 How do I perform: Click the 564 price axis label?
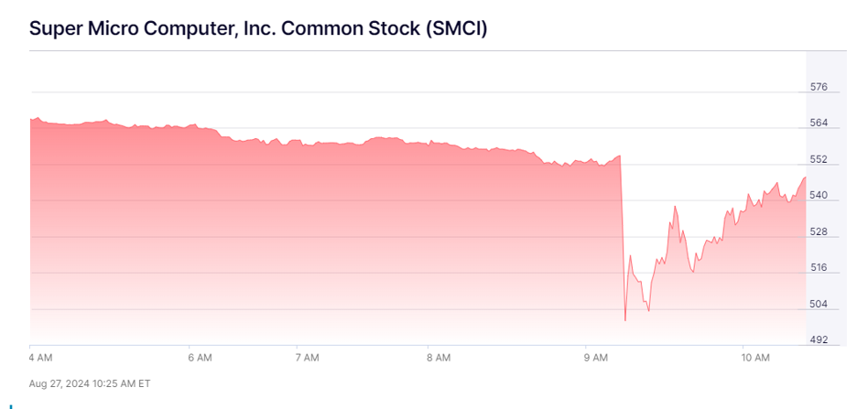coord(819,124)
